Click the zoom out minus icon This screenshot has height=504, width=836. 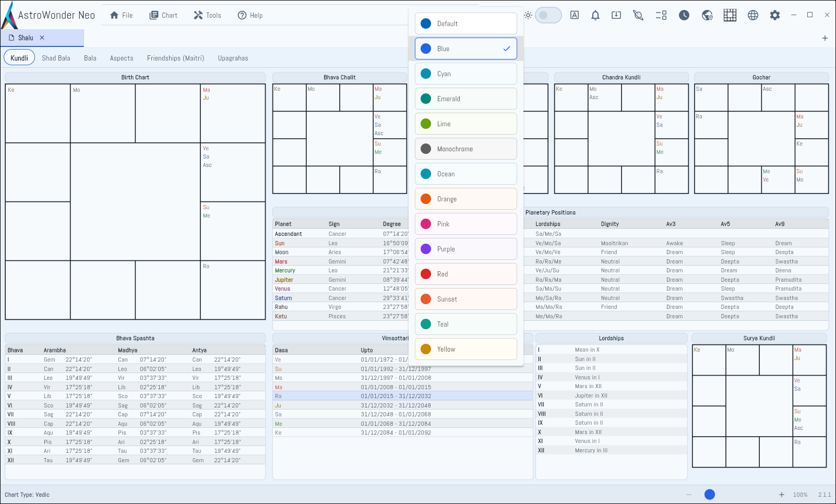(689, 495)
